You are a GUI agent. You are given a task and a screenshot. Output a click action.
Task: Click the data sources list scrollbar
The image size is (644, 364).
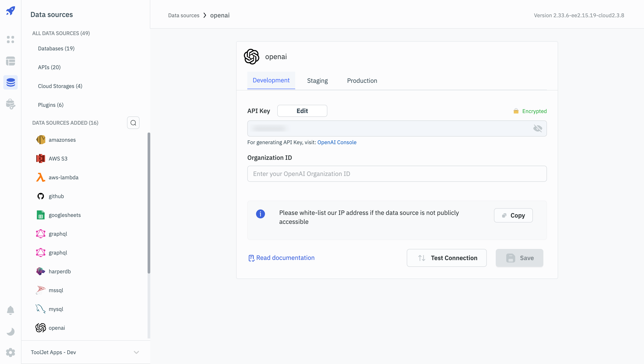click(x=149, y=203)
